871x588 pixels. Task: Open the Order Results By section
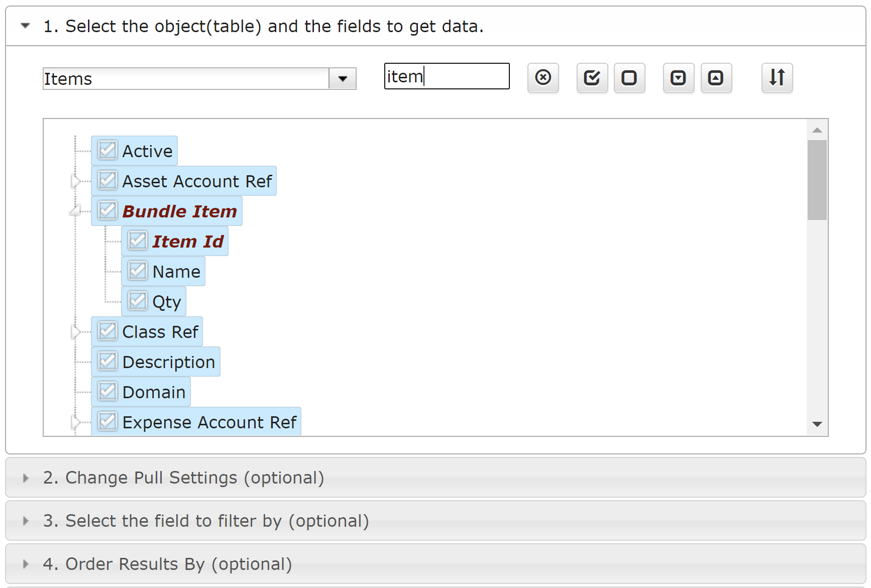click(167, 564)
